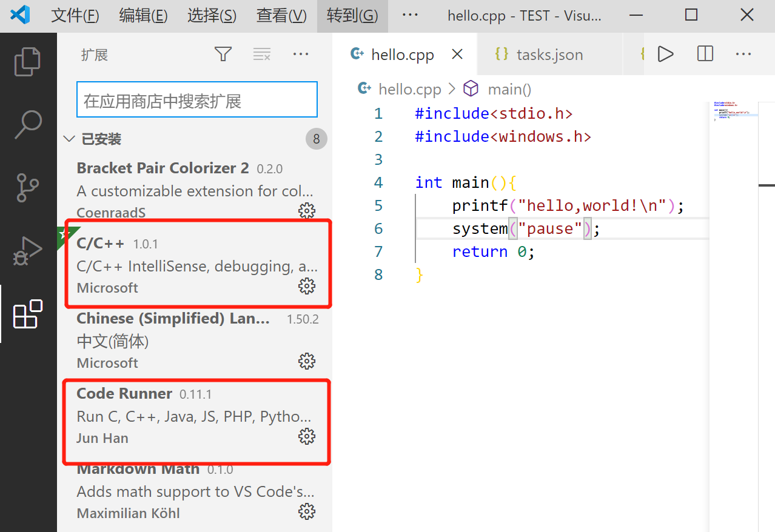This screenshot has height=532, width=775.
Task: Show hidden menu items via title ellipsis
Action: (410, 15)
